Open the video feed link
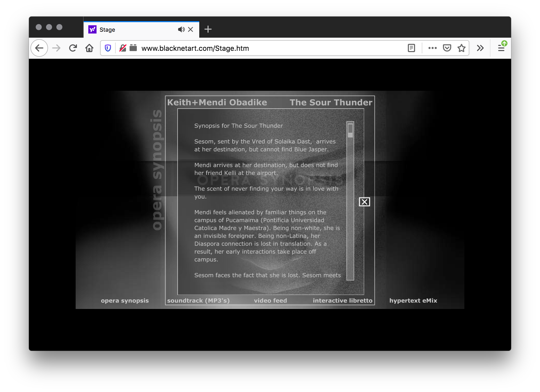 coord(271,300)
